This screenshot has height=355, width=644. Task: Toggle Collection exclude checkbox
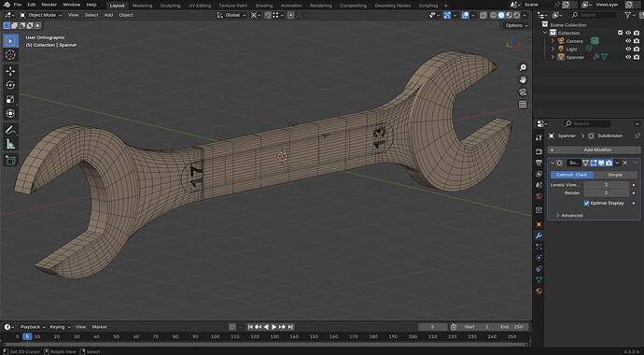tap(620, 33)
